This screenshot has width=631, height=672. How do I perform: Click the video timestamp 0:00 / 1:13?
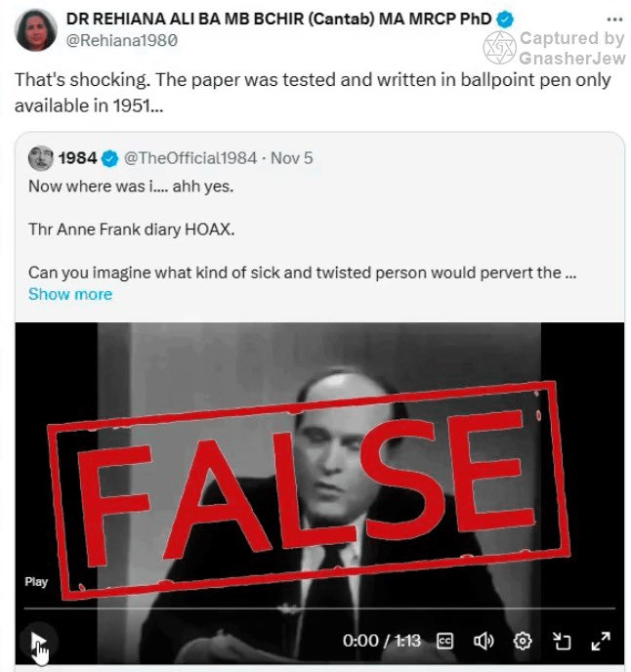[x=382, y=641]
